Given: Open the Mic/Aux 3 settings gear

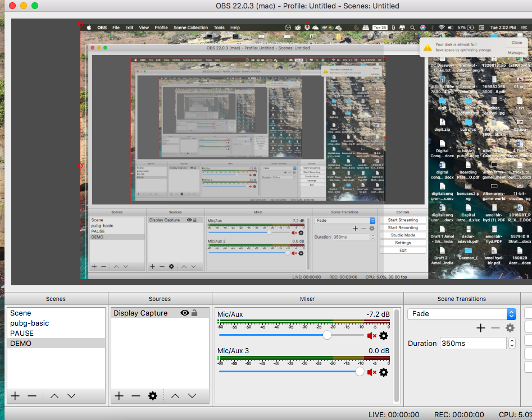Looking at the screenshot, I should point(384,372).
